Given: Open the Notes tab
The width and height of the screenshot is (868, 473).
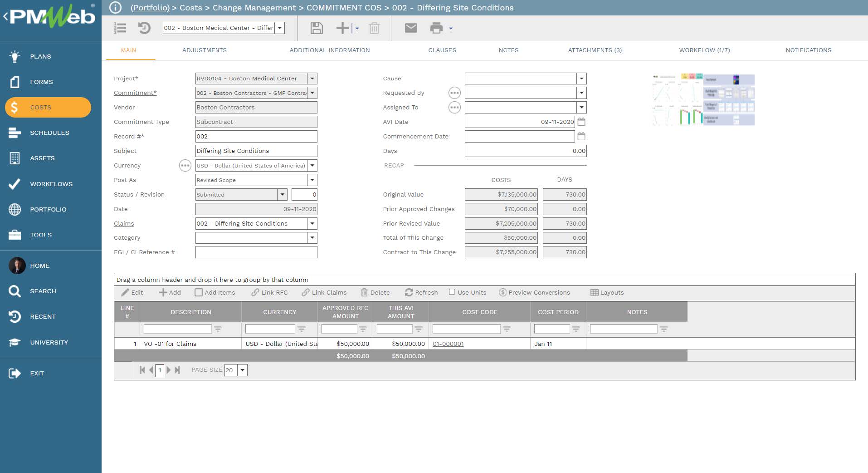Looking at the screenshot, I should 508,50.
